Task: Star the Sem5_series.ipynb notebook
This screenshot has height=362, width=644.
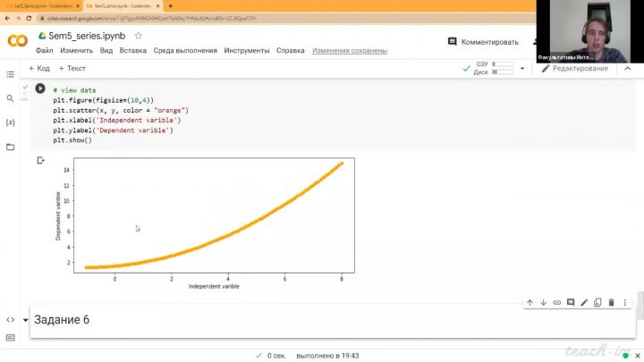Action: point(138,36)
